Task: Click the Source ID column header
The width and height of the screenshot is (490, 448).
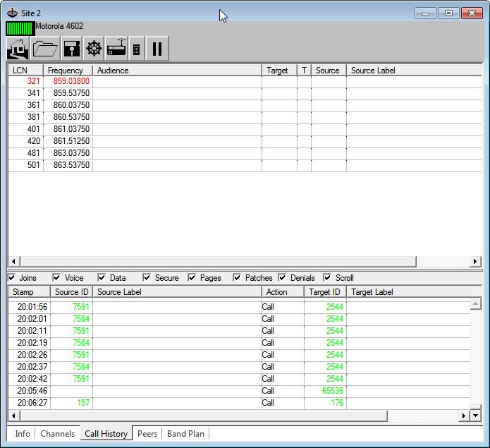Action: pyautogui.click(x=72, y=292)
